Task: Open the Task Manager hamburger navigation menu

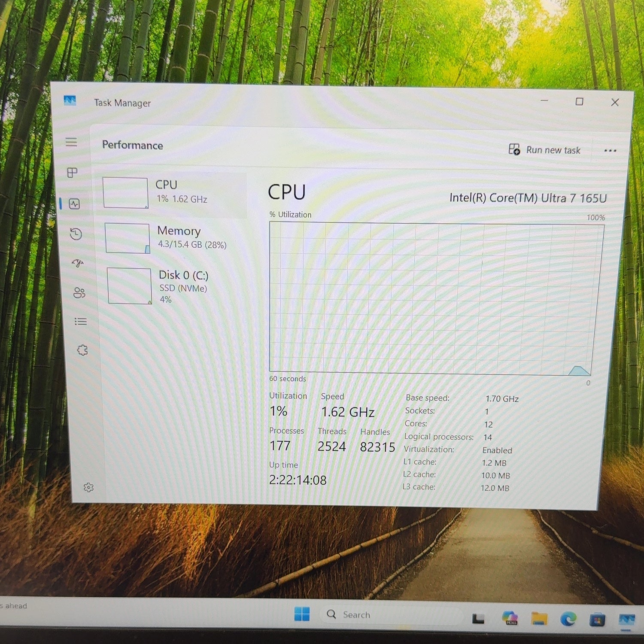Action: point(71,142)
